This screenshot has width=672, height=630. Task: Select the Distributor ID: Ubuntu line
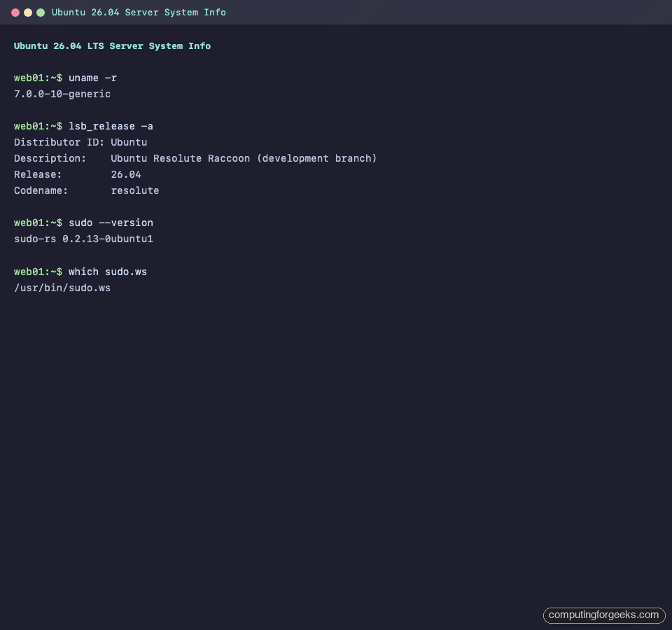(x=80, y=142)
